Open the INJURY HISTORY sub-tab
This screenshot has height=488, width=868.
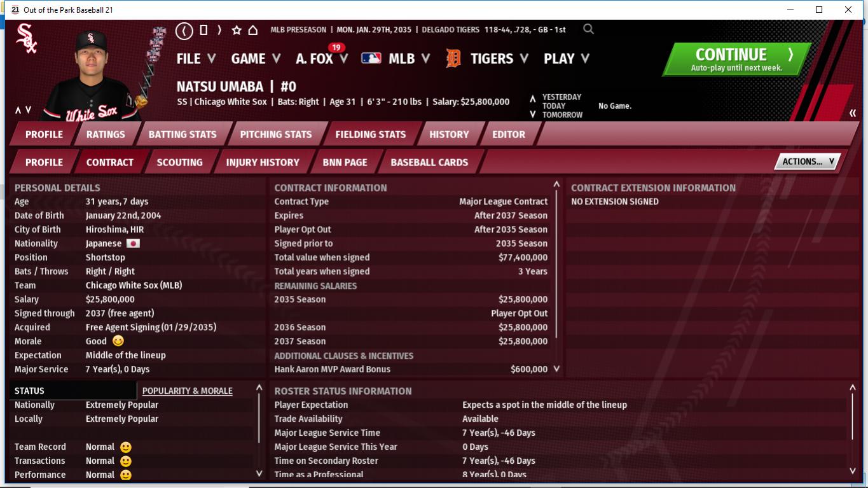[x=263, y=162]
